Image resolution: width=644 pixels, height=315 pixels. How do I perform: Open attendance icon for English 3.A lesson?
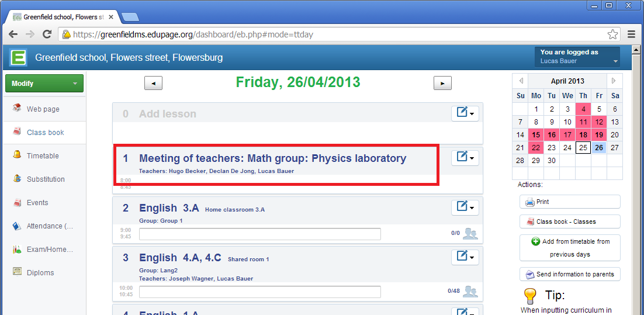(x=470, y=234)
